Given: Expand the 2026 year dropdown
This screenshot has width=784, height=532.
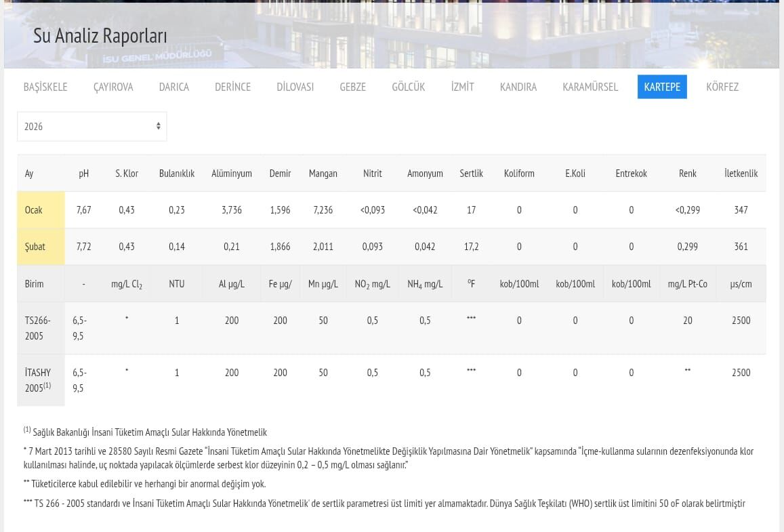Looking at the screenshot, I should 91,127.
